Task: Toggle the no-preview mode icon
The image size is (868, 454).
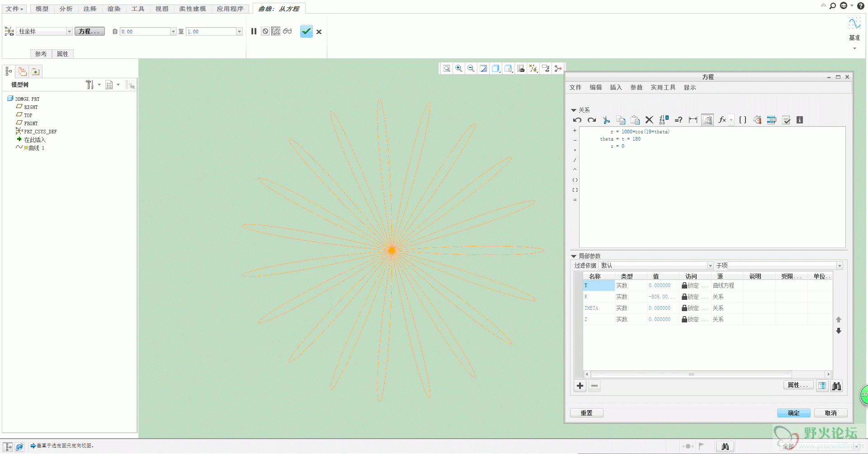Action: [265, 31]
